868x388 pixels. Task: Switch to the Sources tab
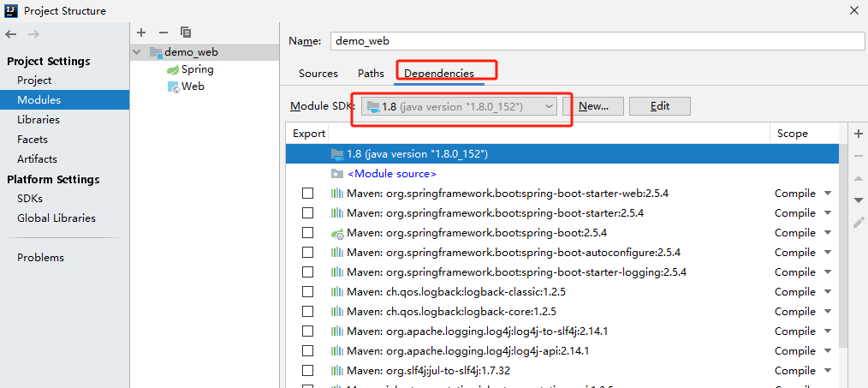318,73
